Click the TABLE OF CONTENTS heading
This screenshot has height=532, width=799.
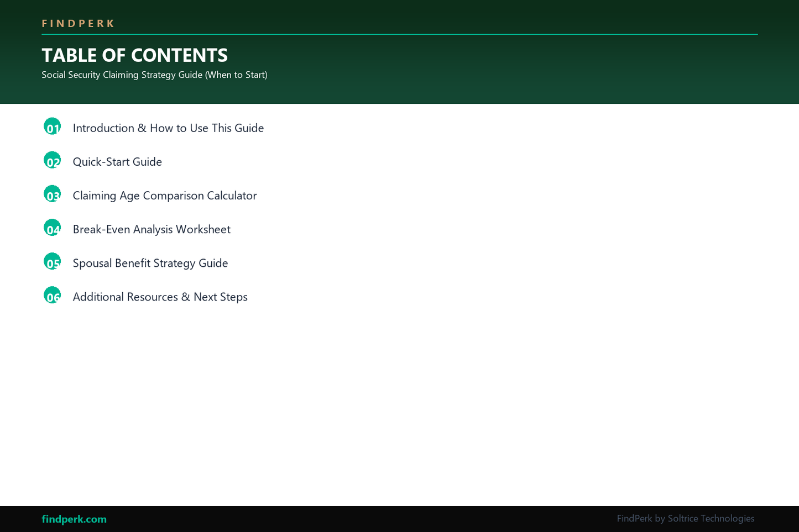[134, 55]
